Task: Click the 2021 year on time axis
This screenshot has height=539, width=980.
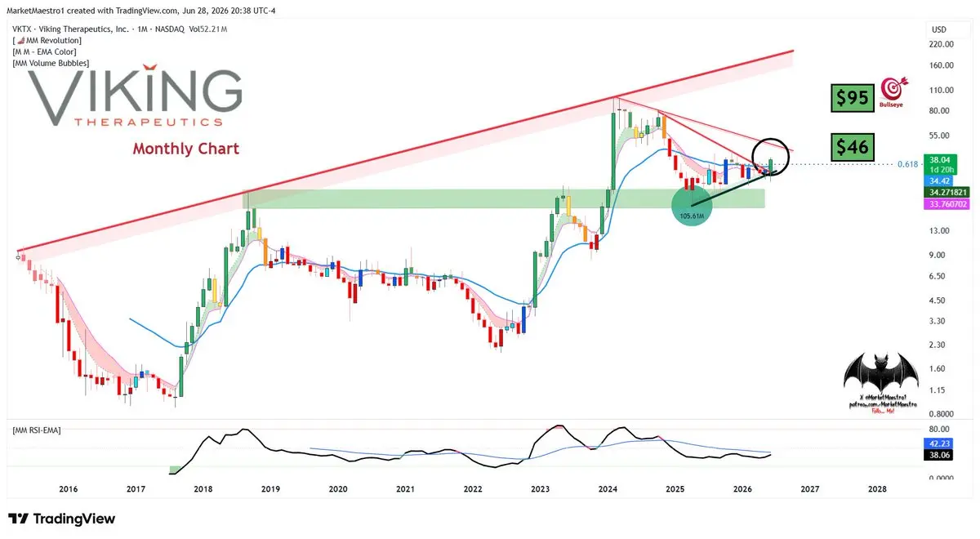Action: point(405,490)
